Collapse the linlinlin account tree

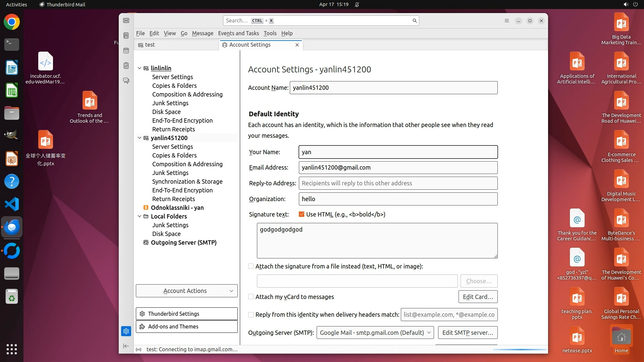pos(140,68)
